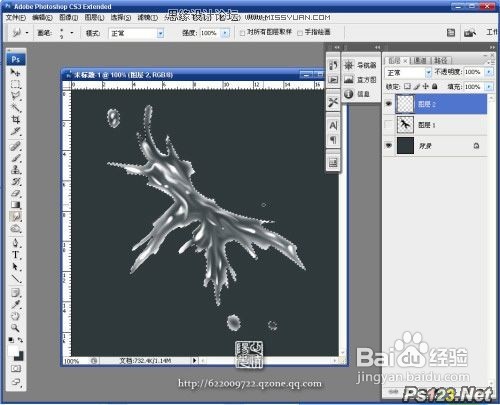The width and height of the screenshot is (500, 405).
Task: Select the Crop tool
Action: 15,119
